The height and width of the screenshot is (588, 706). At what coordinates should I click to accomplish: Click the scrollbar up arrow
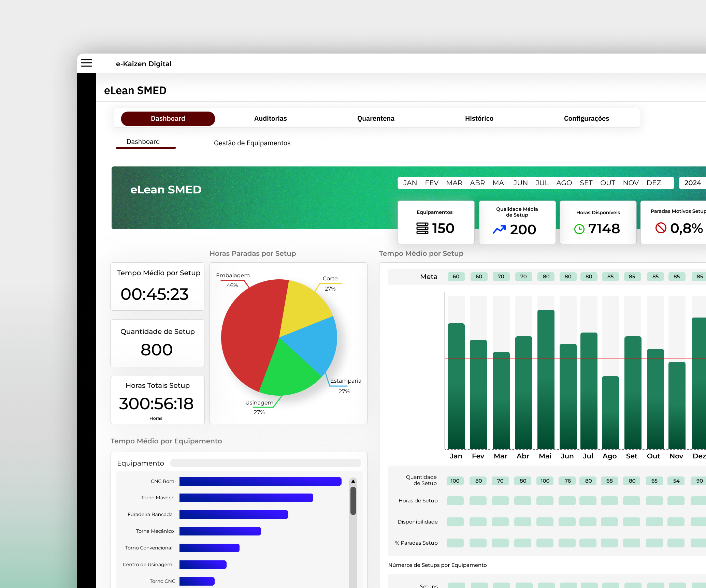[353, 481]
